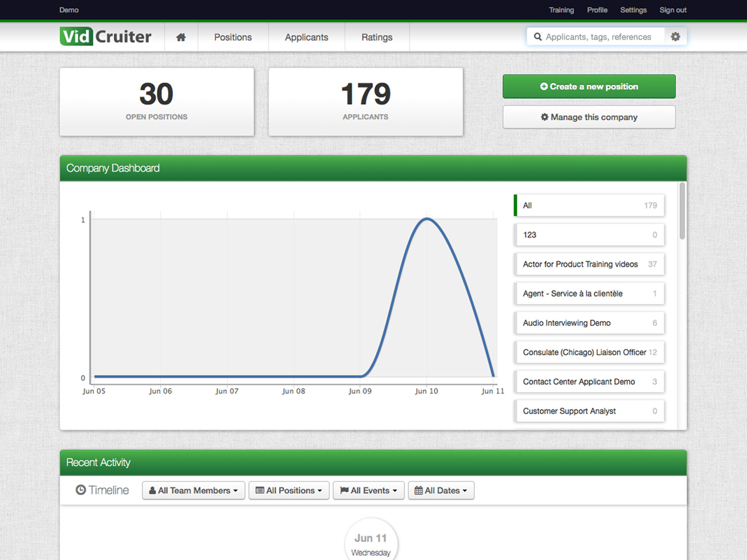Viewport: 747px width, 560px height.
Task: Select Actor for Product Training videos position
Action: tap(589, 264)
